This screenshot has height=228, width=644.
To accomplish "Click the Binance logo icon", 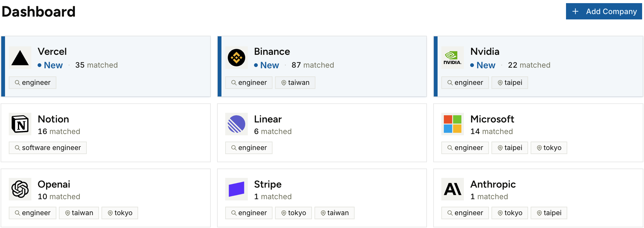I will pyautogui.click(x=236, y=58).
